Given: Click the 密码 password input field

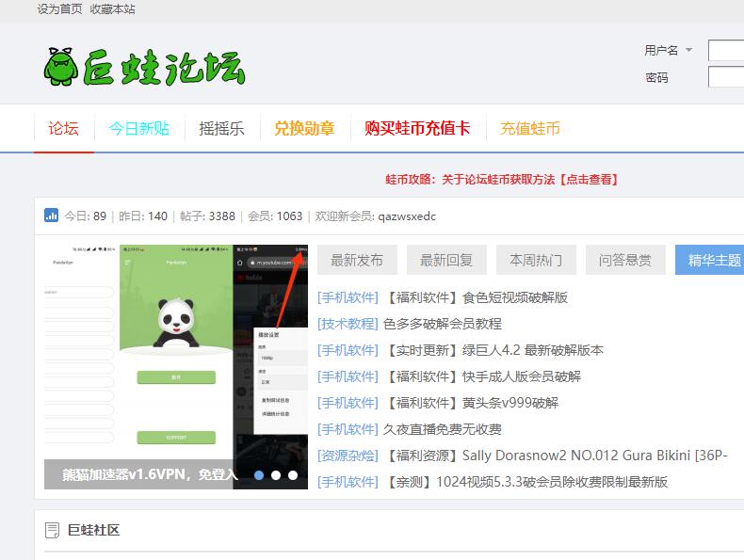Looking at the screenshot, I should [726, 77].
